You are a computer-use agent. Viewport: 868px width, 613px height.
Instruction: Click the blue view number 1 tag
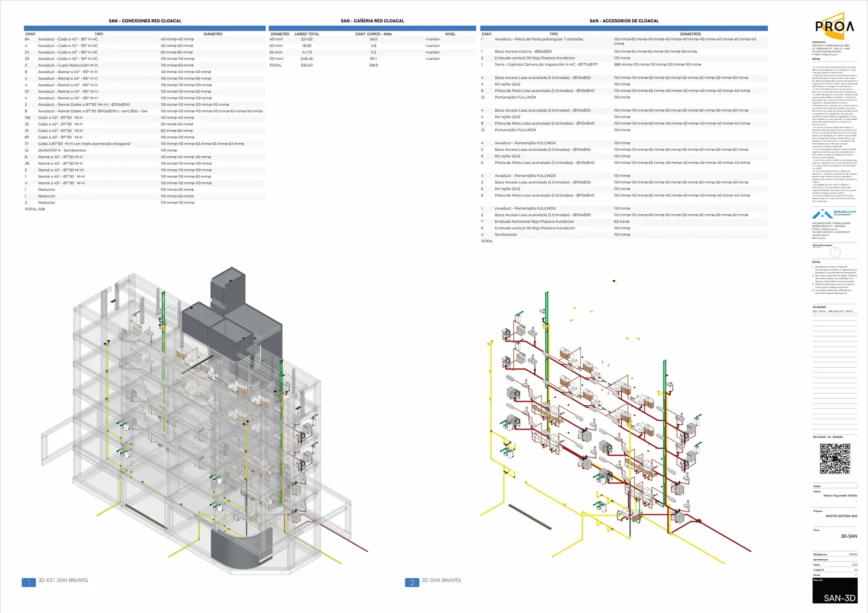[x=29, y=582]
